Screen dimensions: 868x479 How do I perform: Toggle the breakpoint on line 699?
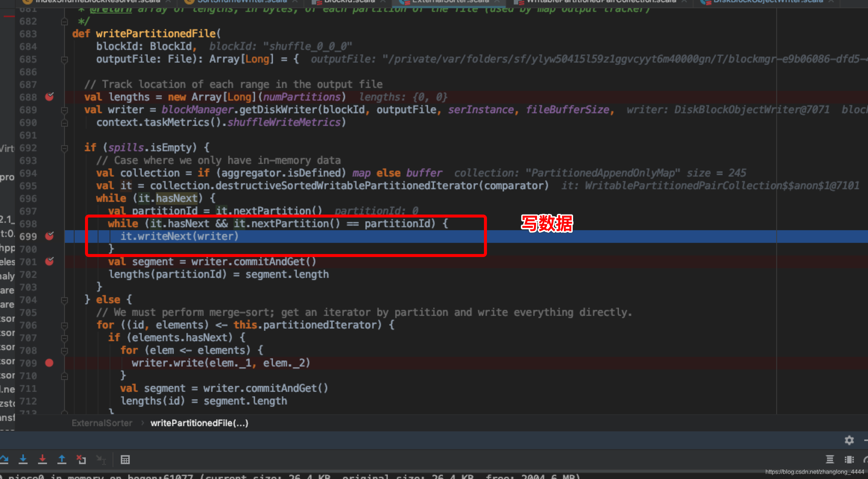coord(49,236)
